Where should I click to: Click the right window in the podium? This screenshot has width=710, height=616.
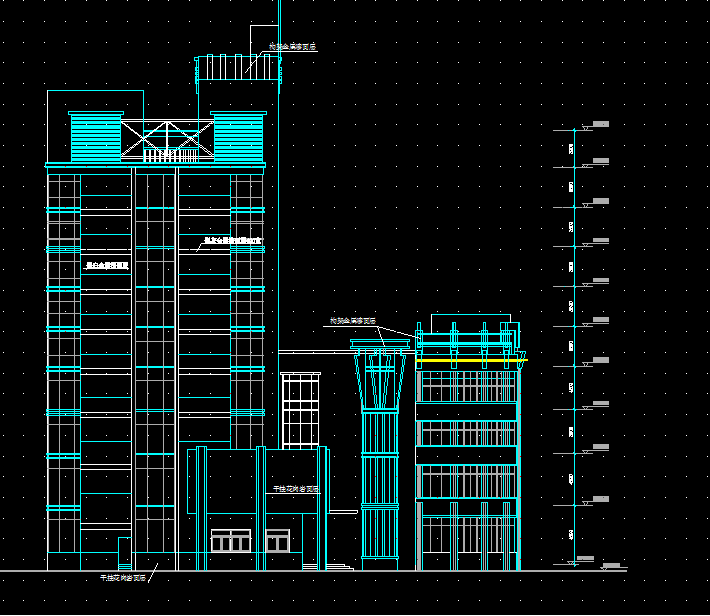[277, 542]
